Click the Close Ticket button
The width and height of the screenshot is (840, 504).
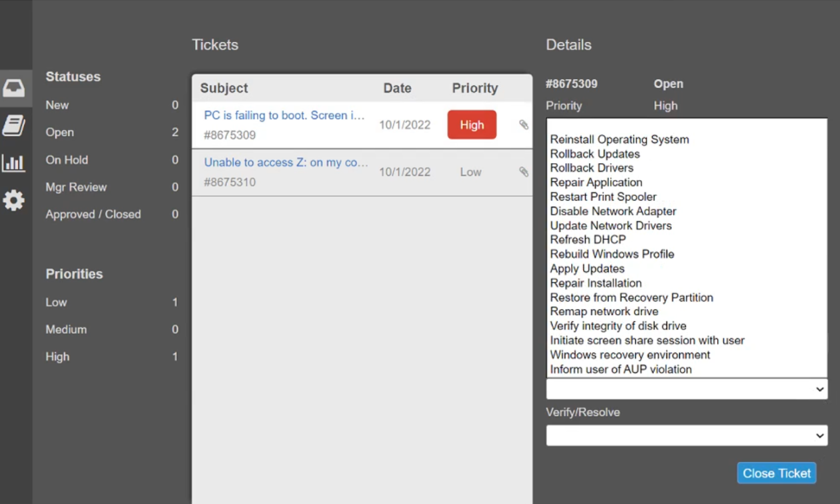pos(777,473)
